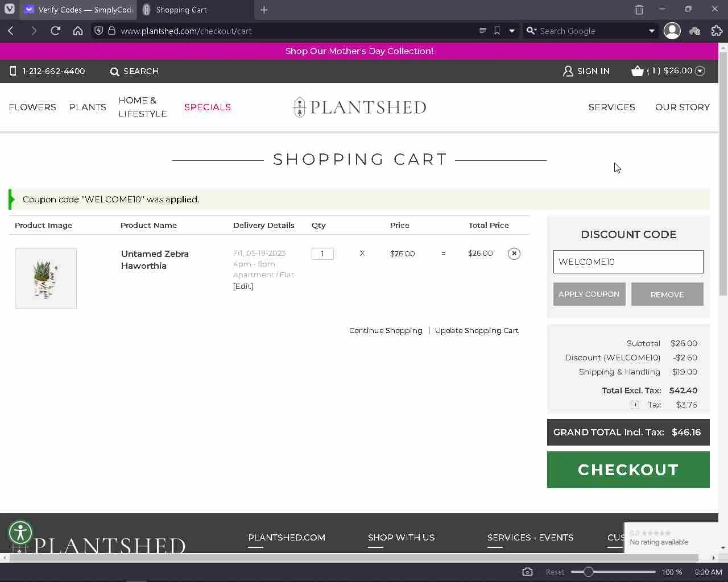This screenshot has height=582, width=728.
Task: Click the user profile avatar icon
Action: (x=672, y=31)
